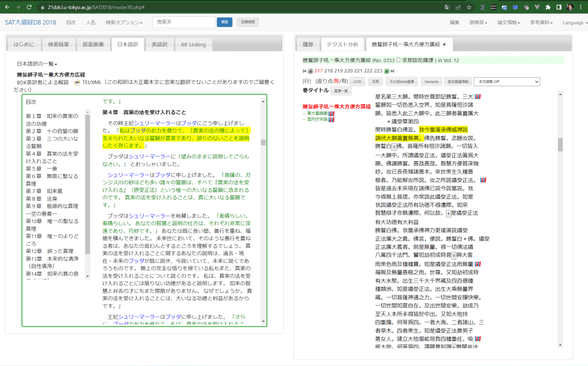The height and width of the screenshot is (366, 588).
Task: Click the Variants button
Action: click(431, 82)
